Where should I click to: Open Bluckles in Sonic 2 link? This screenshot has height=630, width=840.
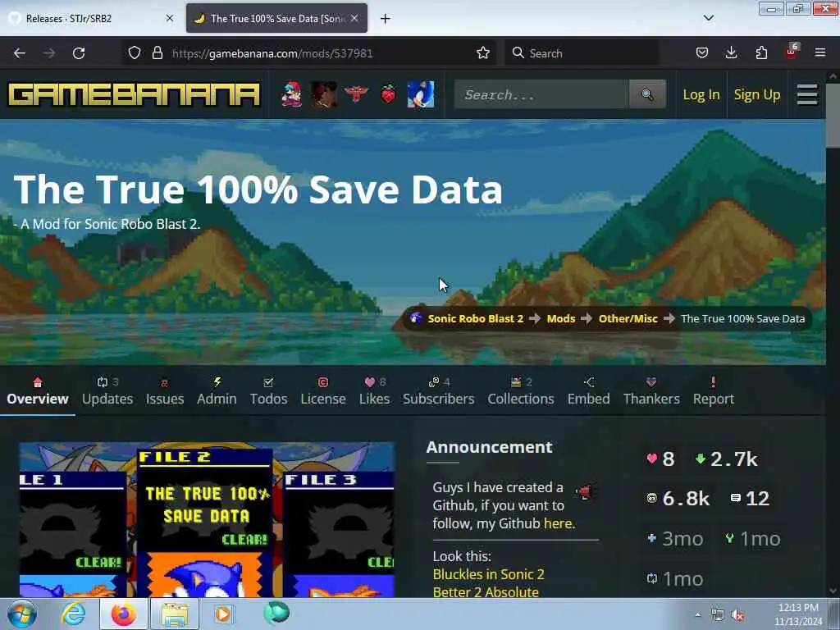(x=489, y=574)
